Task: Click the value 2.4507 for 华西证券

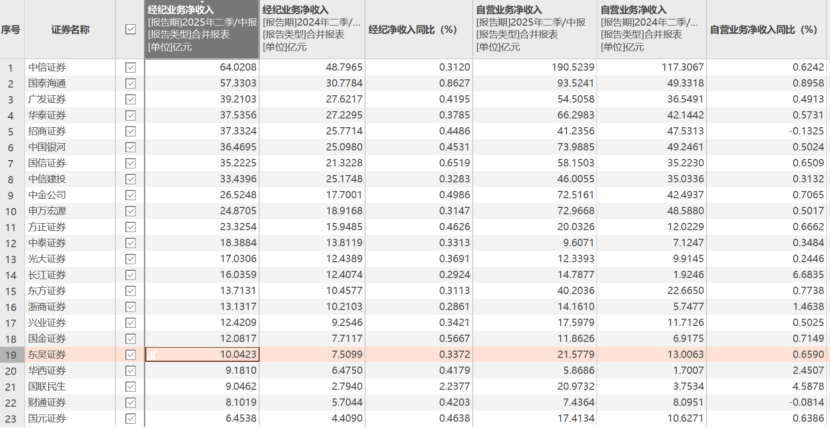Action: coord(808,371)
